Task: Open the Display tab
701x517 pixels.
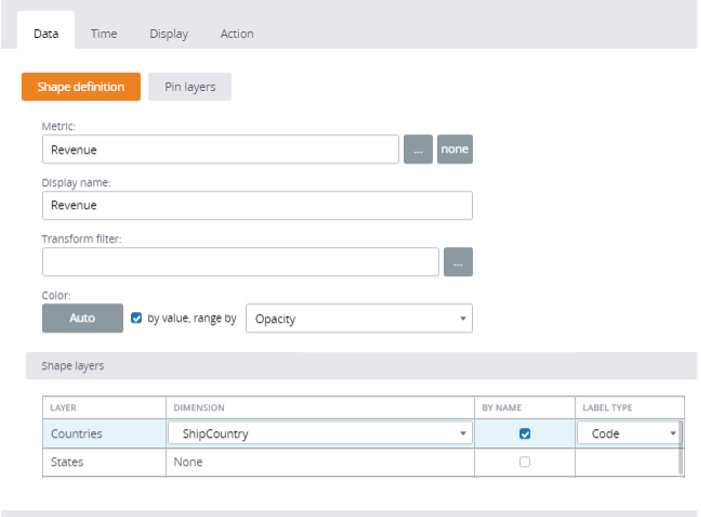Action: (169, 34)
